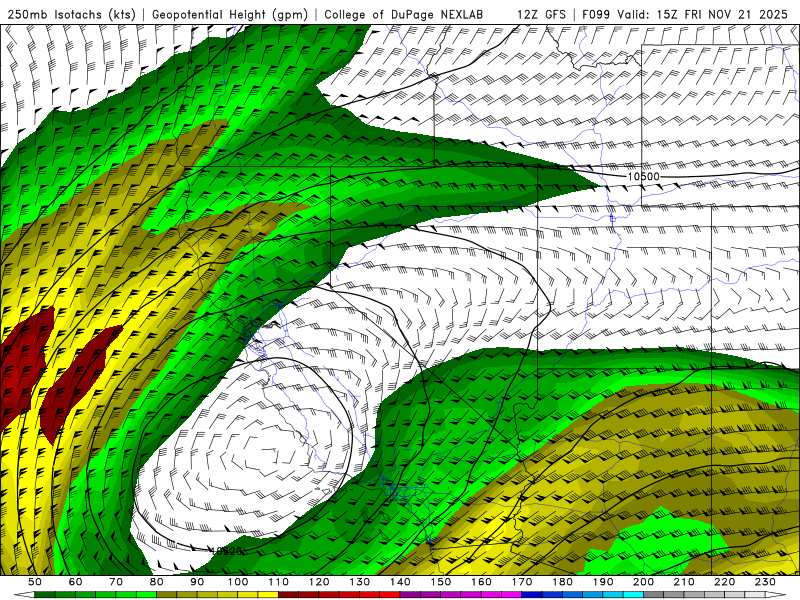800x600 pixels.
Task: Click the '230' value on the color scale
Action: point(766,582)
